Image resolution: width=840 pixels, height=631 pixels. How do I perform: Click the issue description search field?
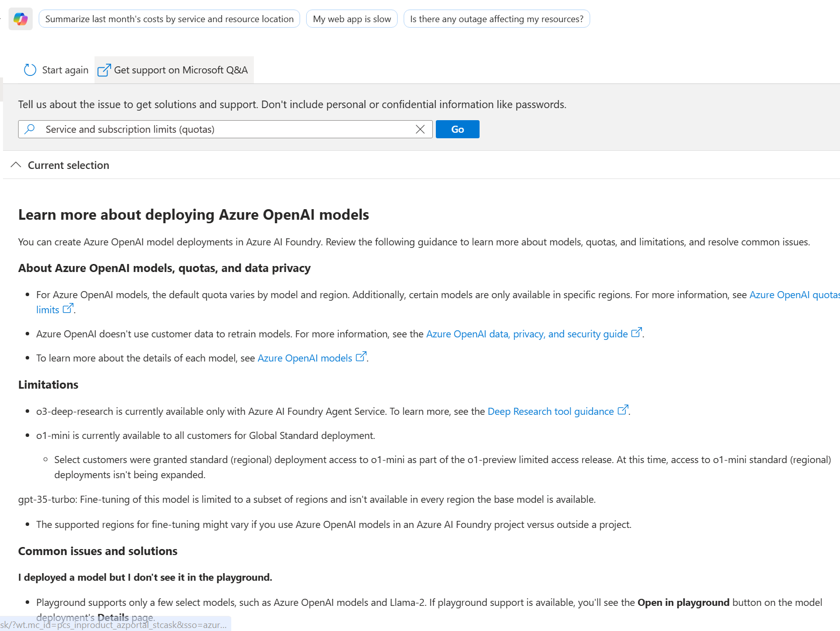click(225, 129)
